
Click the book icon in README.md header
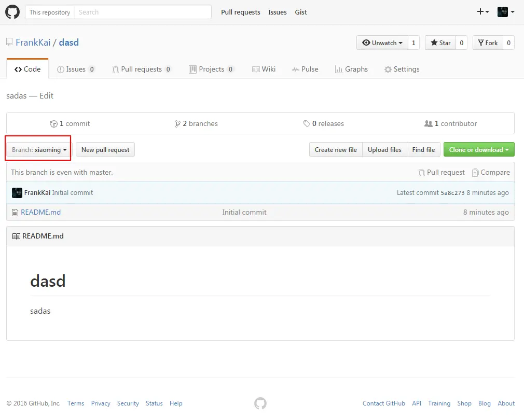16,236
